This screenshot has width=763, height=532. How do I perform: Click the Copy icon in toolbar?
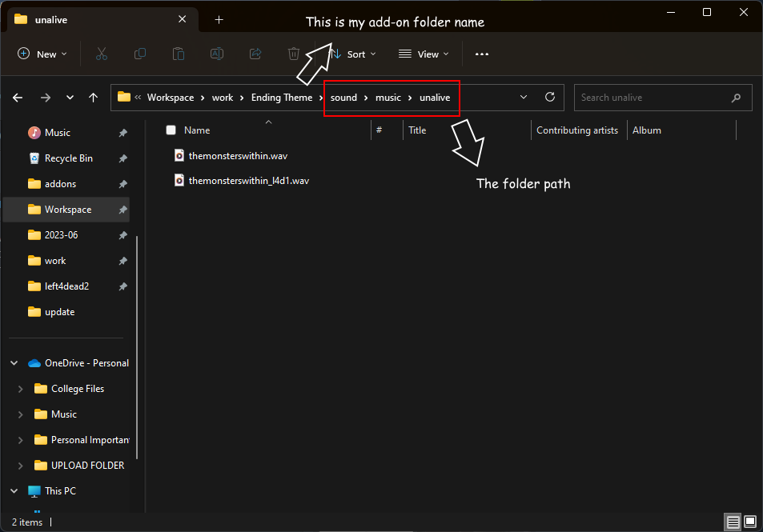(x=139, y=54)
